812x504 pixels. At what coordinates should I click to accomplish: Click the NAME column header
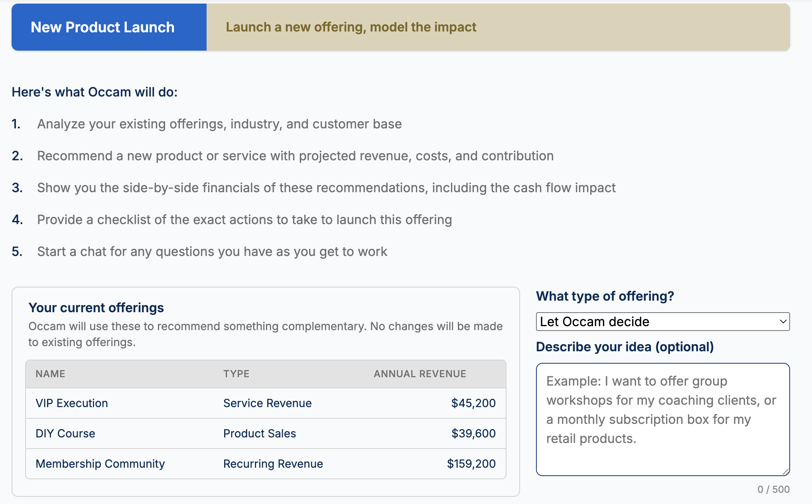(50, 374)
